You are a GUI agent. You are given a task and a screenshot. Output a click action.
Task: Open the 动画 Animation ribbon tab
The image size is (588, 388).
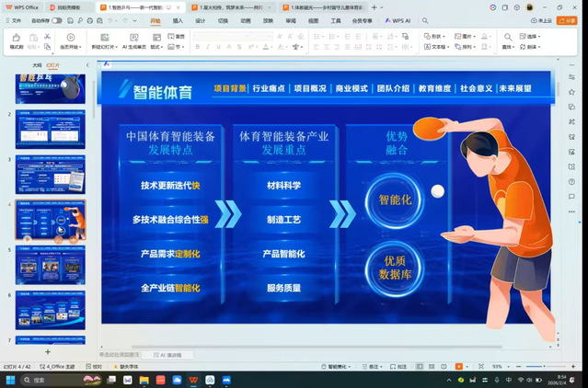point(246,20)
